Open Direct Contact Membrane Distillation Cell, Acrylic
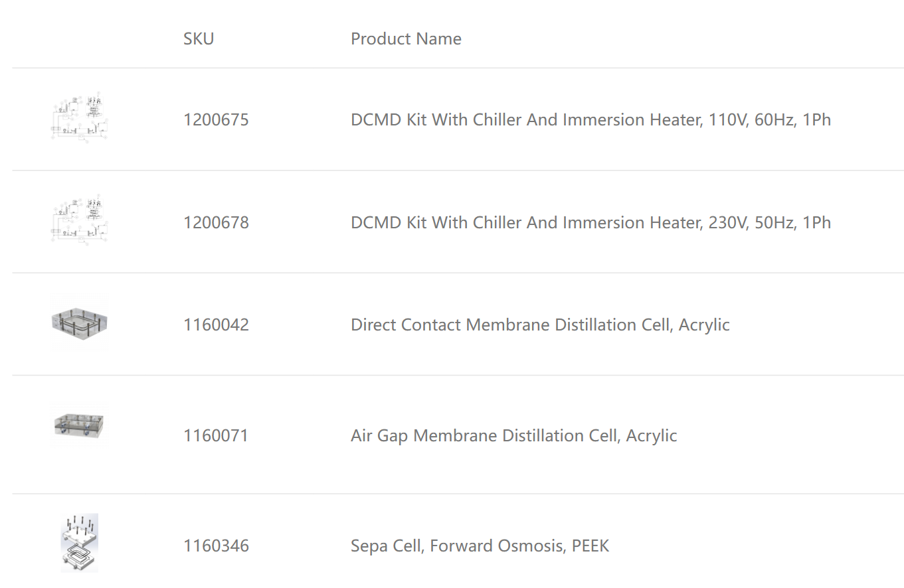The height and width of the screenshot is (588, 904). pyautogui.click(x=540, y=325)
